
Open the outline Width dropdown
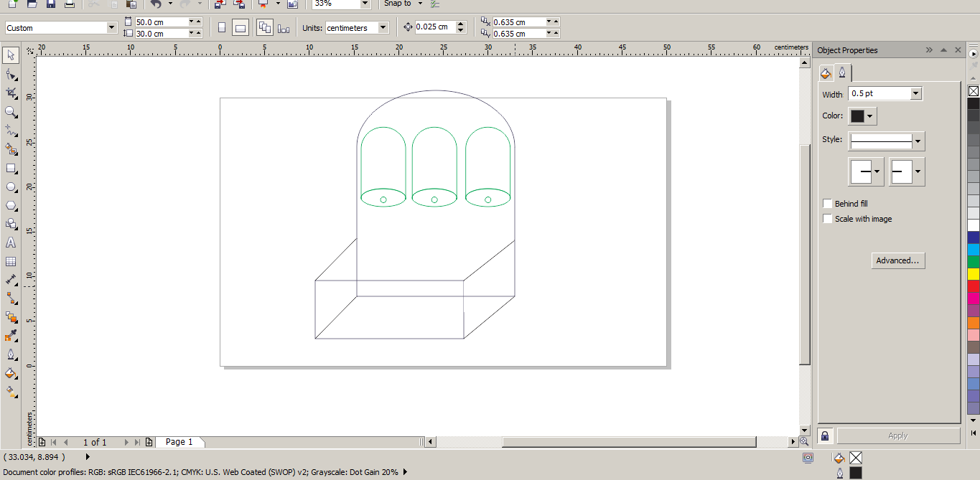[915, 94]
